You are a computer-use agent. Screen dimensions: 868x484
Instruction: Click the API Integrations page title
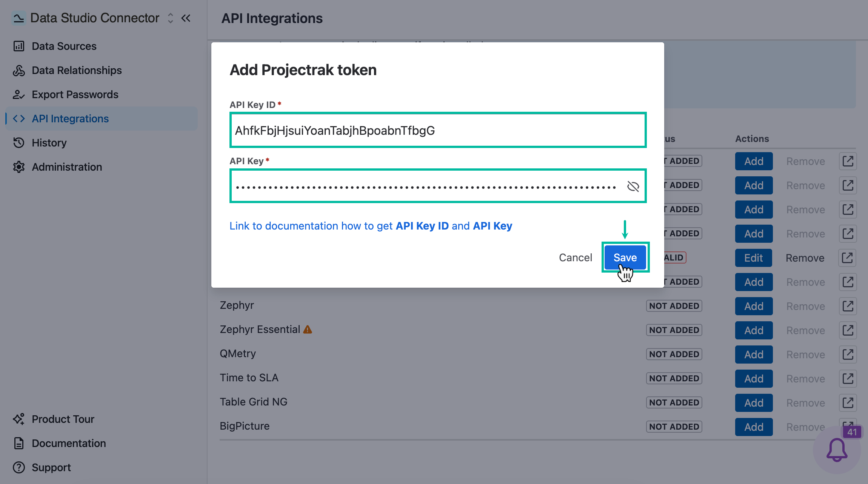[x=272, y=18]
